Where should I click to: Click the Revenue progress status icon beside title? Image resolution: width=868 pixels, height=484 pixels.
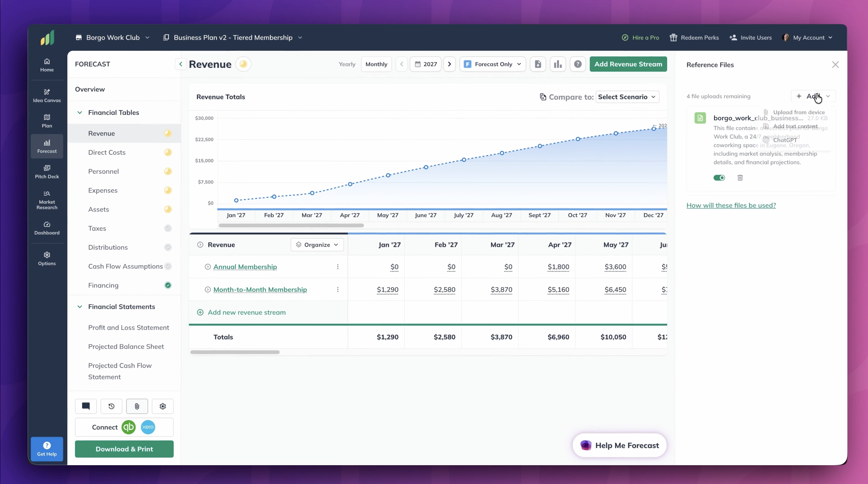point(243,64)
